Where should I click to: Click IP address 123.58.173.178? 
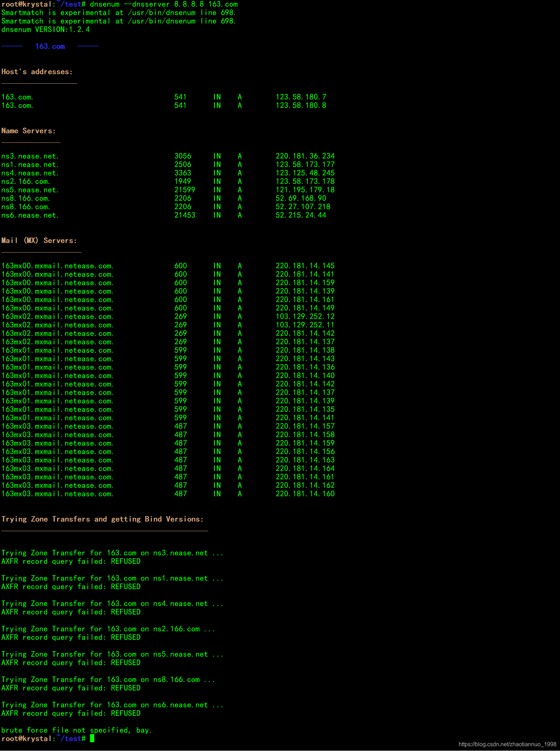(x=305, y=182)
